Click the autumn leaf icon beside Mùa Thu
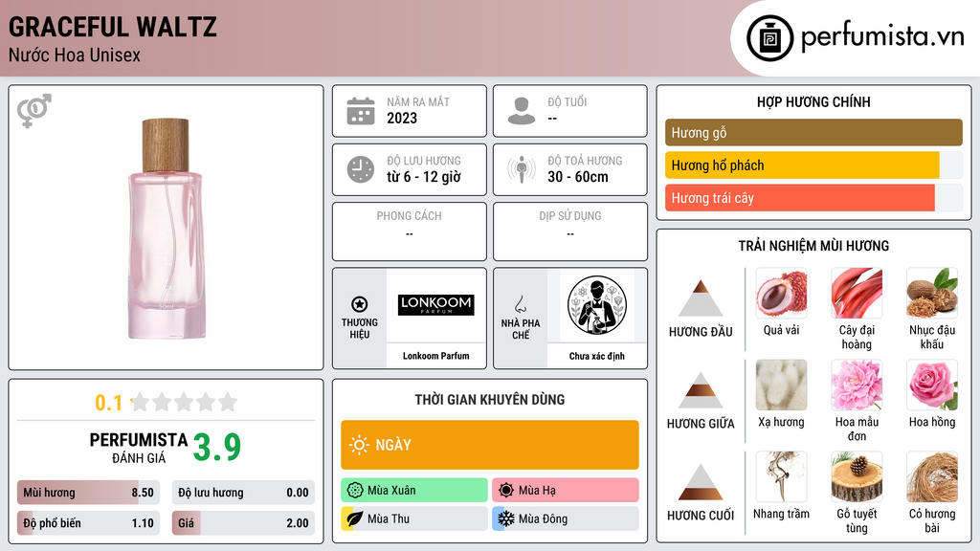This screenshot has height=551, width=980. click(355, 518)
